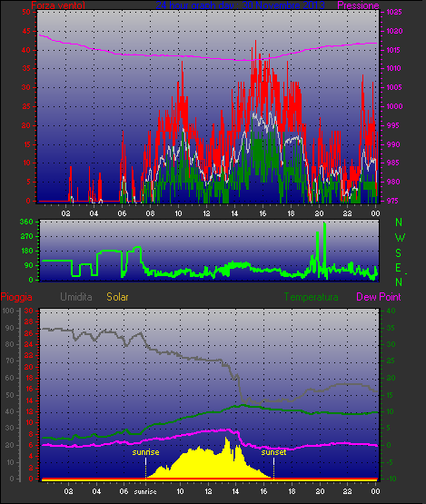426x504 pixels.
Task: Click the "24 hour graph day : 30 Novembre 2013" heading
Action: (x=240, y=5)
